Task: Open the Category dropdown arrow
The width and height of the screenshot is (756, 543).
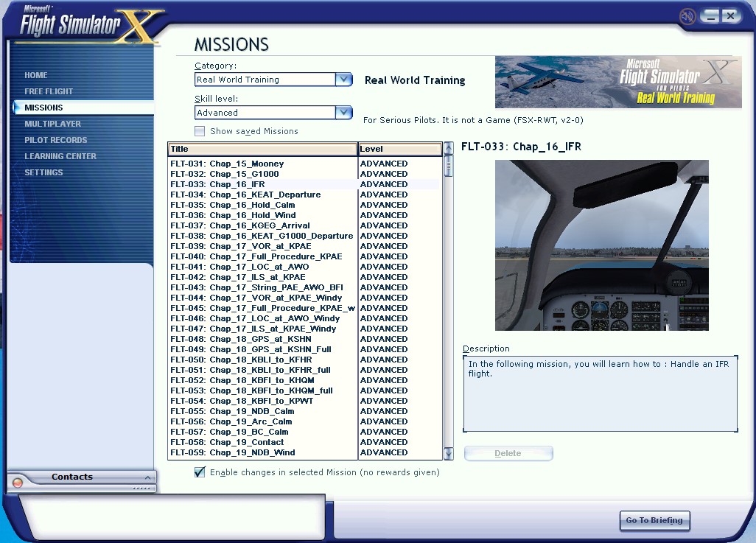Action: point(344,79)
